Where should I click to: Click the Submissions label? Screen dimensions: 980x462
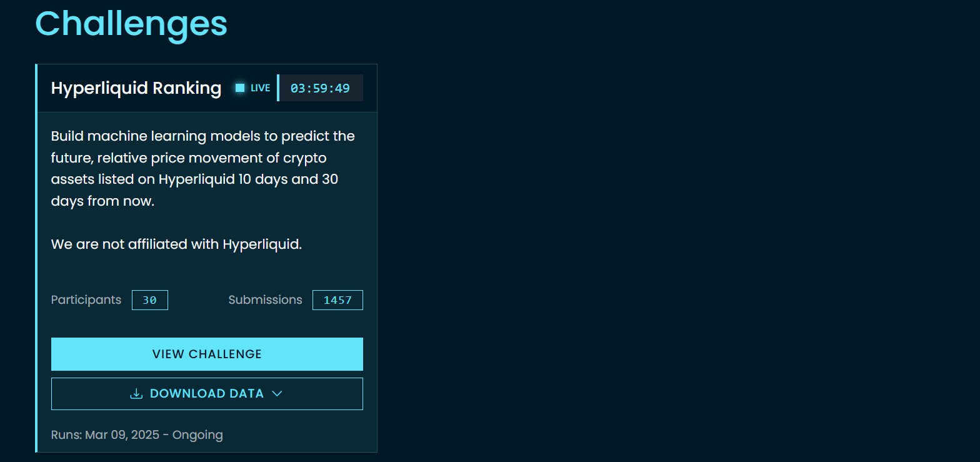click(x=265, y=300)
